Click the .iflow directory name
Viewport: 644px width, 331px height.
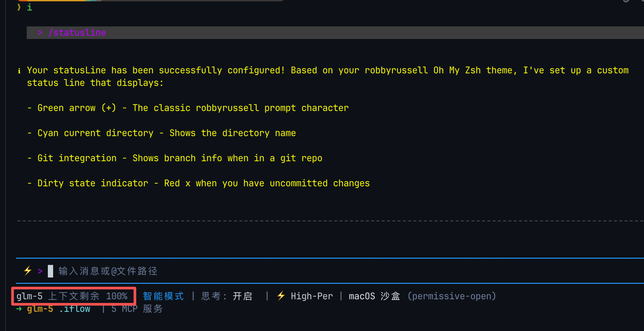click(x=75, y=309)
